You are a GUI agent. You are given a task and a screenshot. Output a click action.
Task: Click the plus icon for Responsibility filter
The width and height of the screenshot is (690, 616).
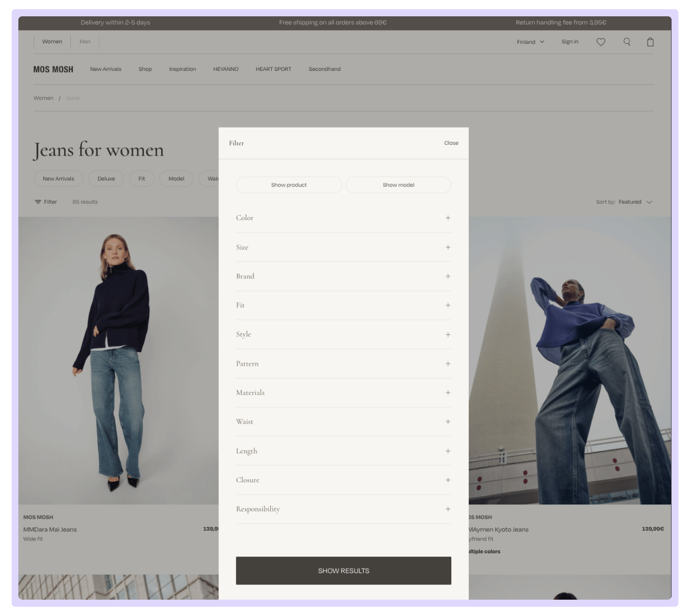click(x=448, y=509)
